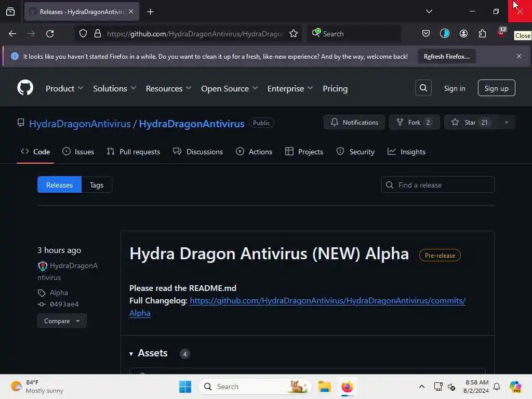This screenshot has width=532, height=399.
Task: Expand the Solutions dropdown menu
Action: pyautogui.click(x=115, y=88)
